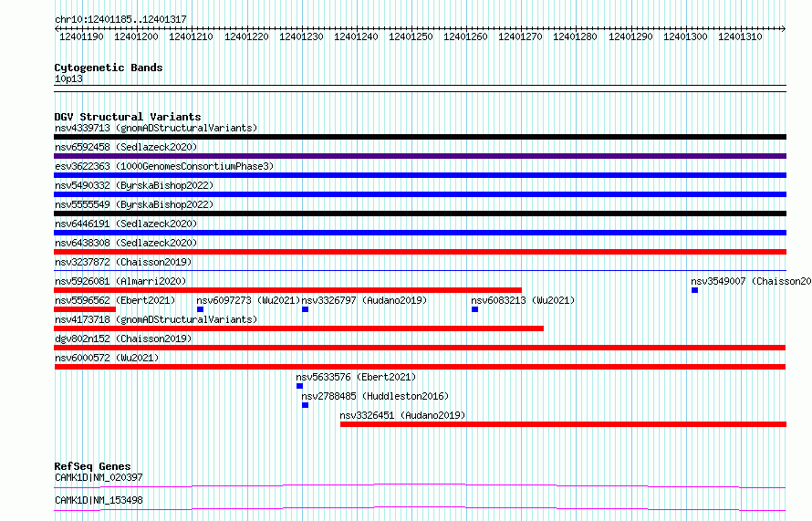Image resolution: width=812 pixels, height=521 pixels.
Task: Open CAMK1D|NM_153498 gene label
Action: [99, 500]
